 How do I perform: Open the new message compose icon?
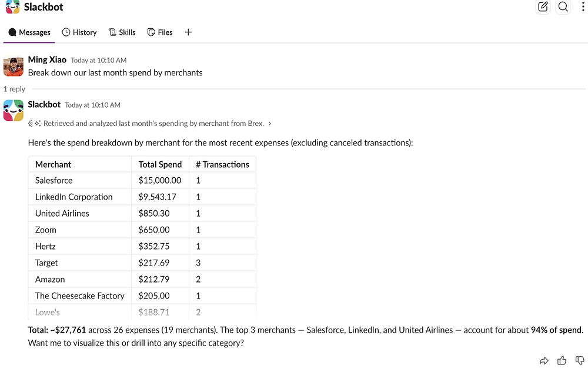tap(543, 6)
